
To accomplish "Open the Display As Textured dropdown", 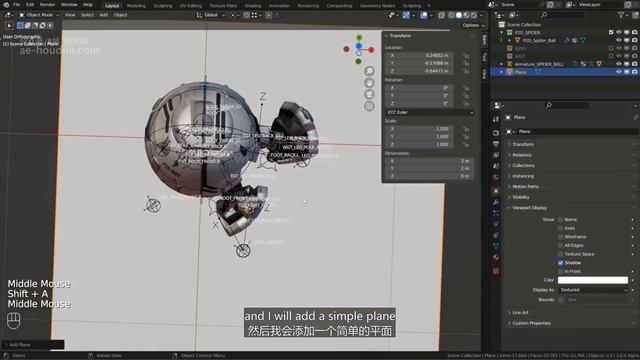I will [x=593, y=290].
